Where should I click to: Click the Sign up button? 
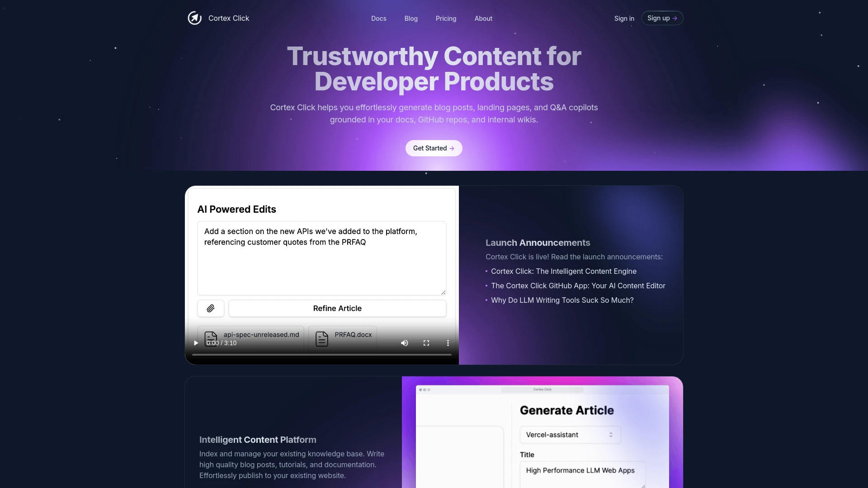point(662,18)
